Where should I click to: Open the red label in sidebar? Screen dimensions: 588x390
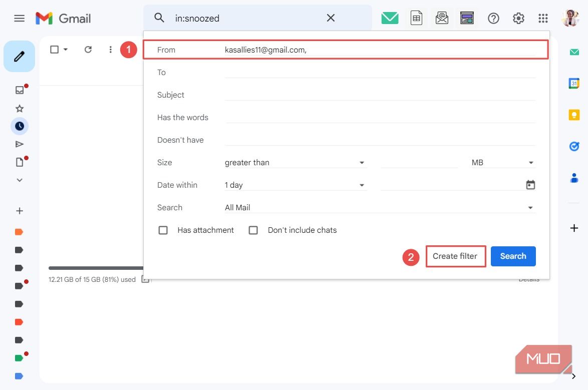(19, 322)
